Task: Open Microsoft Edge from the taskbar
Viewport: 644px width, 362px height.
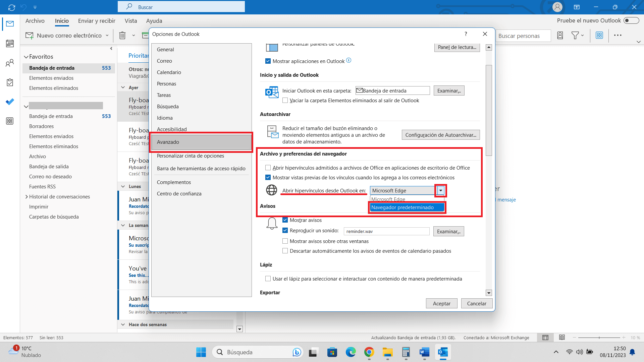Action: pos(351,352)
